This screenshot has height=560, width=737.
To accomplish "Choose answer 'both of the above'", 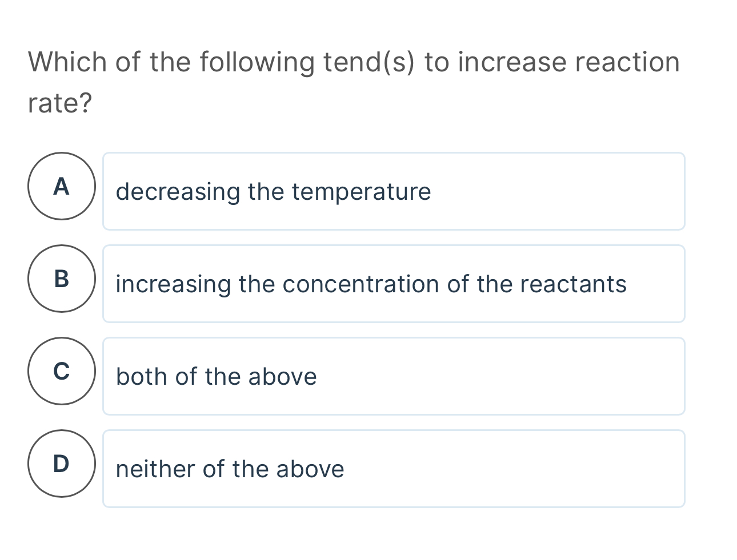I will pyautogui.click(x=216, y=377).
